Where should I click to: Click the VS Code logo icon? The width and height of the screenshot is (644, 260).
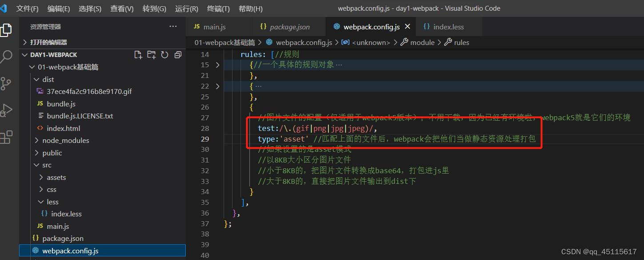click(x=3, y=8)
